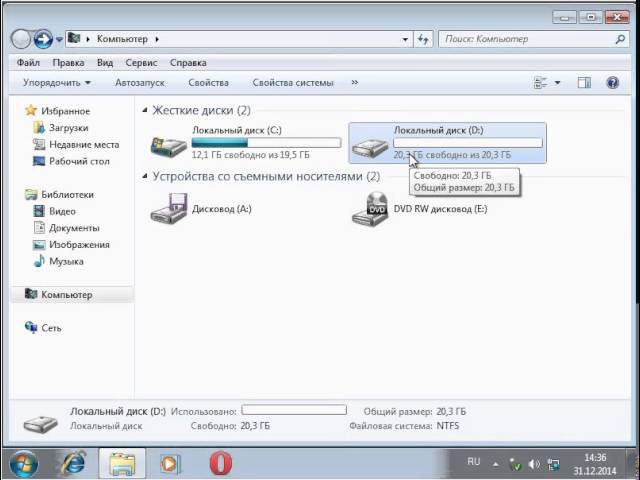Refresh the address bar location

tap(423, 39)
